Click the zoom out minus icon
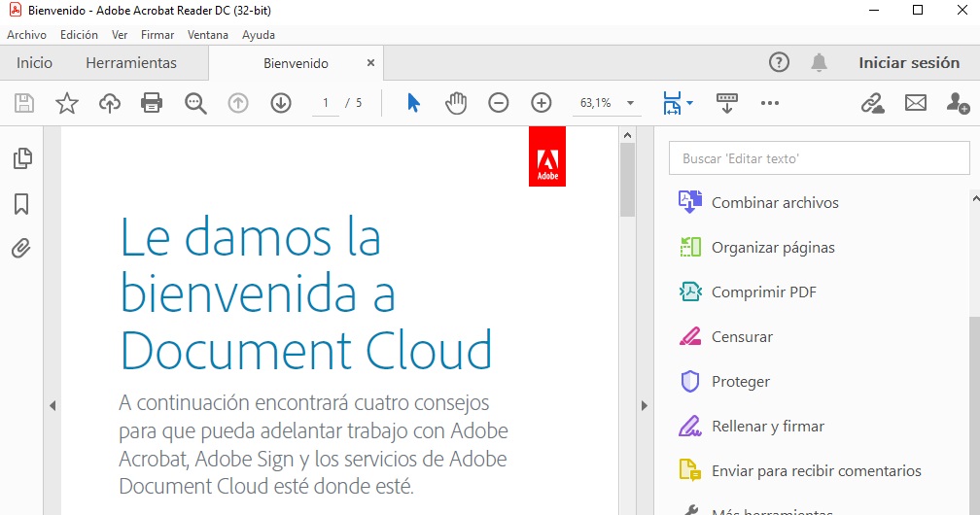This screenshot has height=515, width=980. [x=499, y=103]
